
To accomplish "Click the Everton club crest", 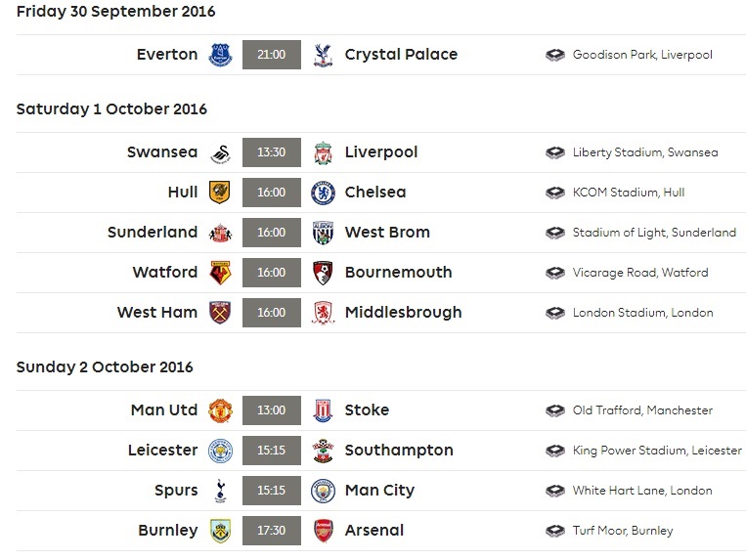I will tap(220, 55).
